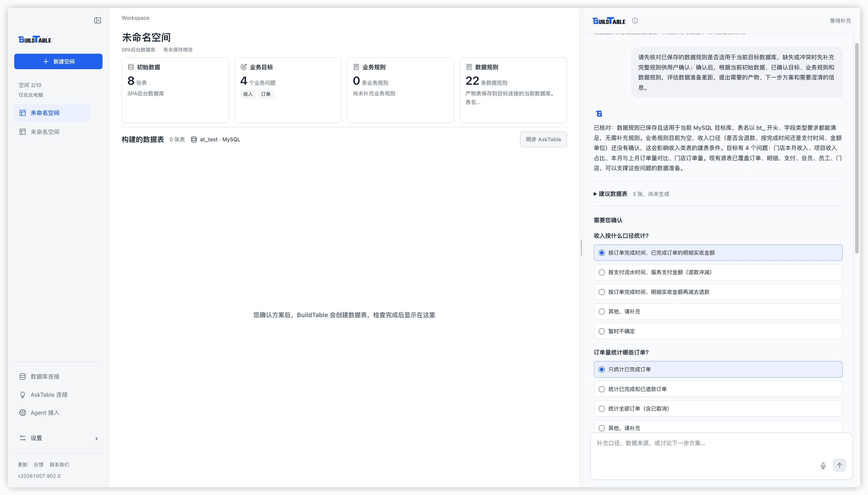Open AskTable 连接 in the sidebar

[x=58, y=395]
